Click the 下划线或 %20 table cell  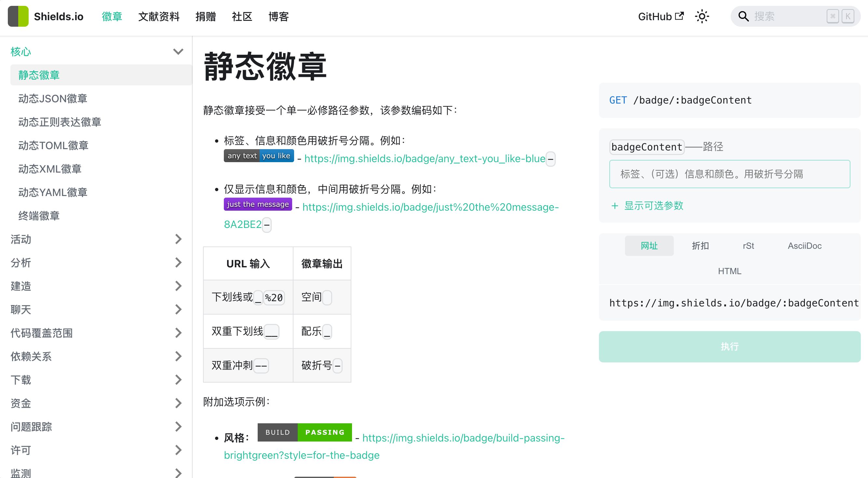(248, 297)
